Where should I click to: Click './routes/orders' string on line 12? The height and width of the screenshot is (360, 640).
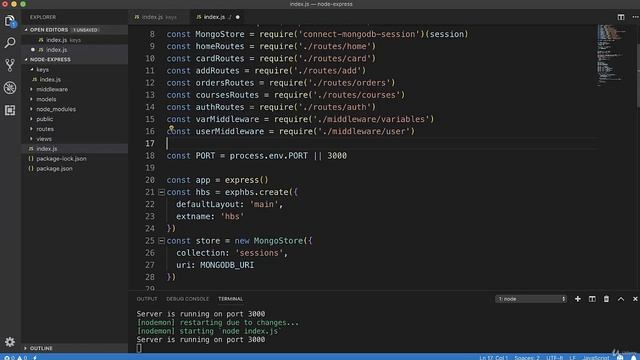coord(347,83)
